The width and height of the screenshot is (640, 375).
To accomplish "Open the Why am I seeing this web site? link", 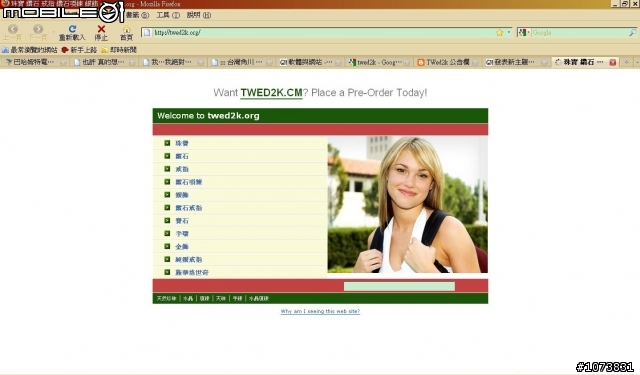I will 320,311.
